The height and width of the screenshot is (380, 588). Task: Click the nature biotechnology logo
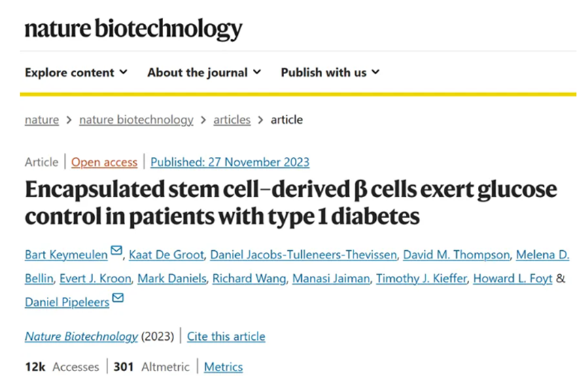pos(133,29)
